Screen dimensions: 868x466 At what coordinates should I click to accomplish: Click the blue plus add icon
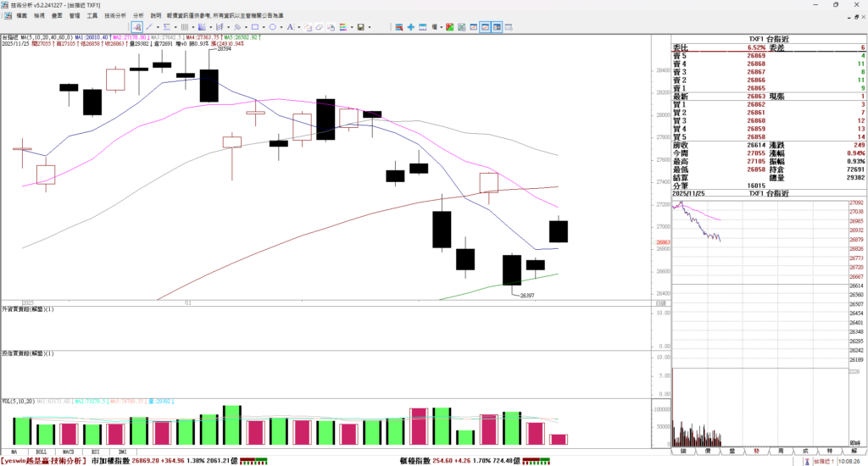coord(410,27)
